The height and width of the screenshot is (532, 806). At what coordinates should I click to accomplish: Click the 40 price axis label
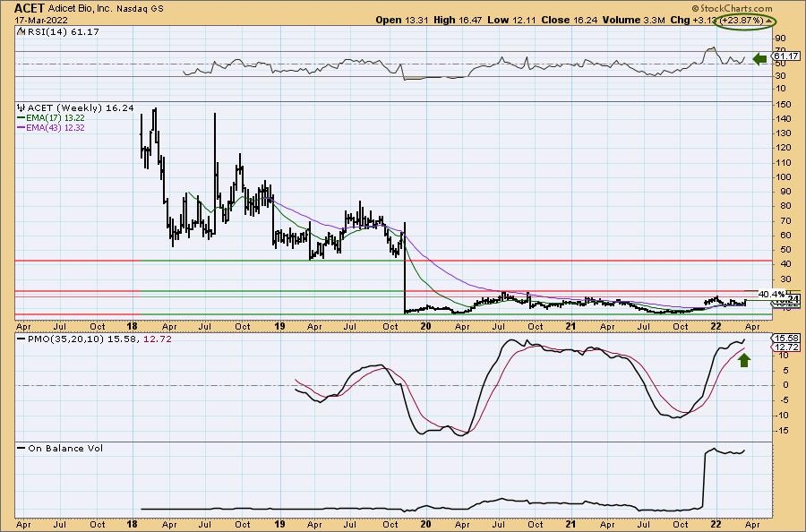tap(786, 264)
